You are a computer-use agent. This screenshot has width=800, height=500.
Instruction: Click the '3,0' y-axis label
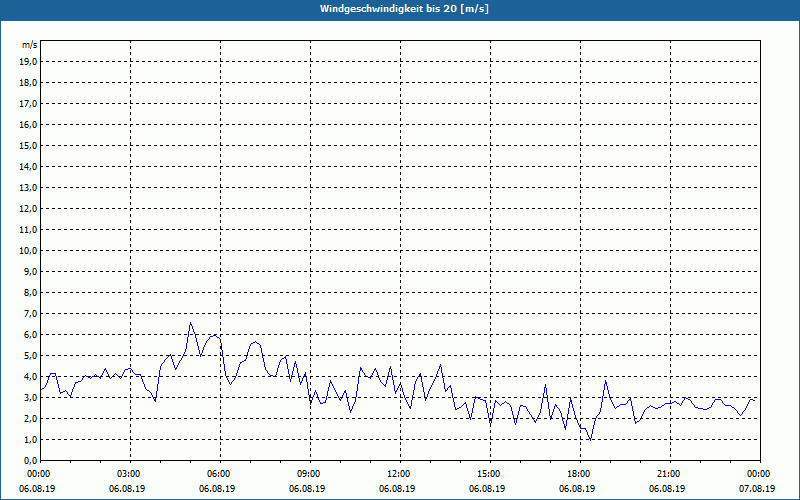coord(31,397)
